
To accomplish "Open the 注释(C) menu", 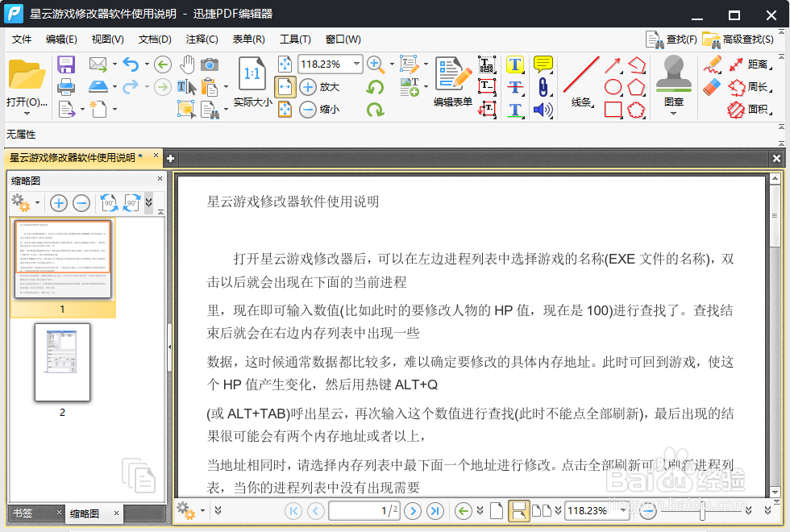I will [202, 39].
